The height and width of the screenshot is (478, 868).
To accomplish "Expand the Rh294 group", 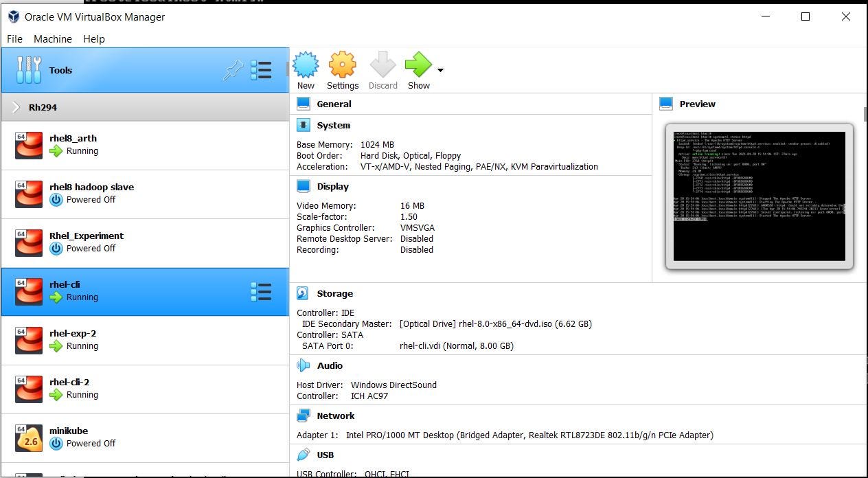I will point(16,107).
